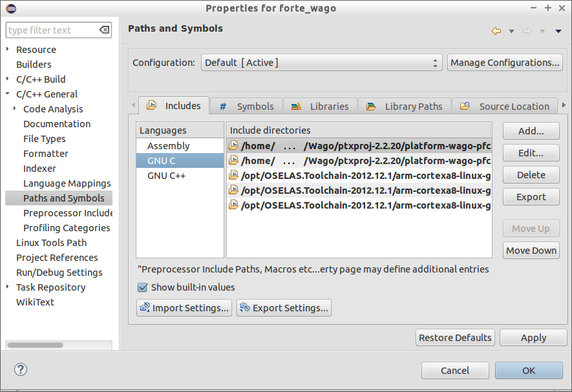The height and width of the screenshot is (392, 572).
Task: Click the Export Settings icon button
Action: 284,308
